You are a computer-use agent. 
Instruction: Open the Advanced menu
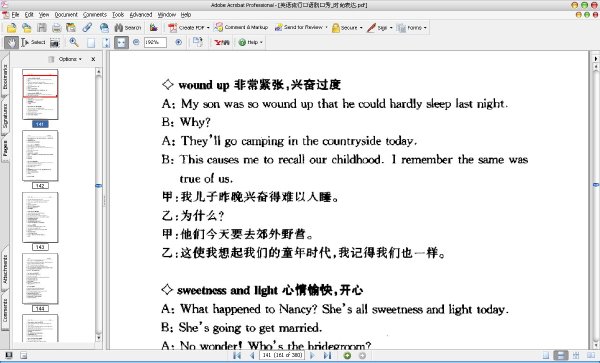141,15
